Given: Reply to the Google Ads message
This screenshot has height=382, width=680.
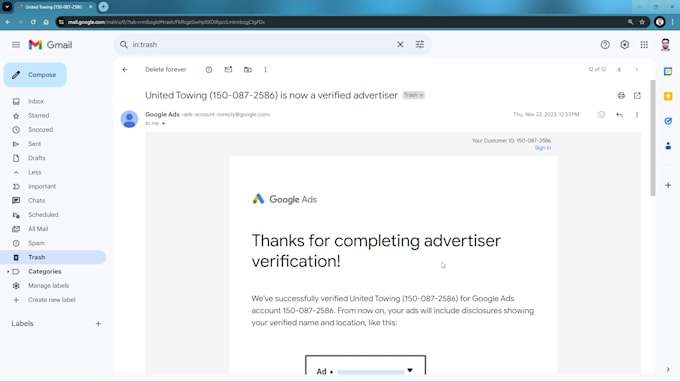Looking at the screenshot, I should 619,114.
